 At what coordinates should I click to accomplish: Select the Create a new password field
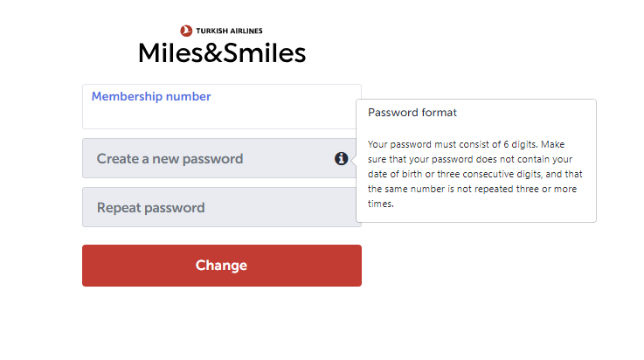coord(210,158)
